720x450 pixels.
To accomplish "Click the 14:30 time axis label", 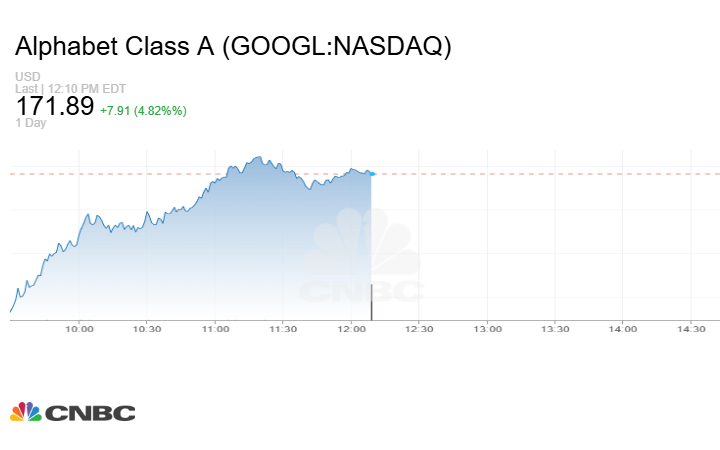I will pyautogui.click(x=690, y=328).
